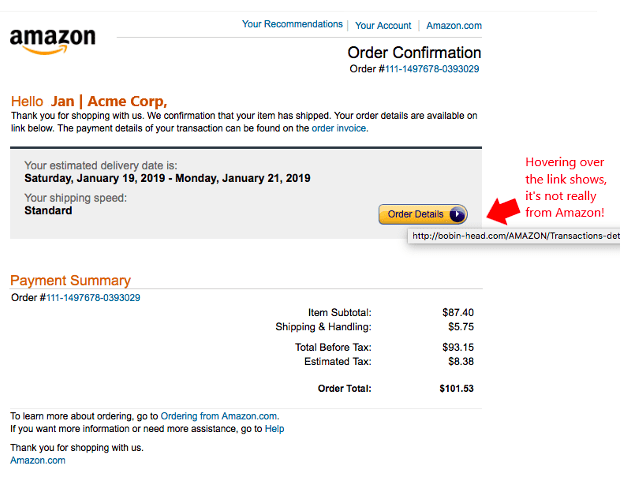Click the arrow icon on Order Details button

pyautogui.click(x=456, y=214)
